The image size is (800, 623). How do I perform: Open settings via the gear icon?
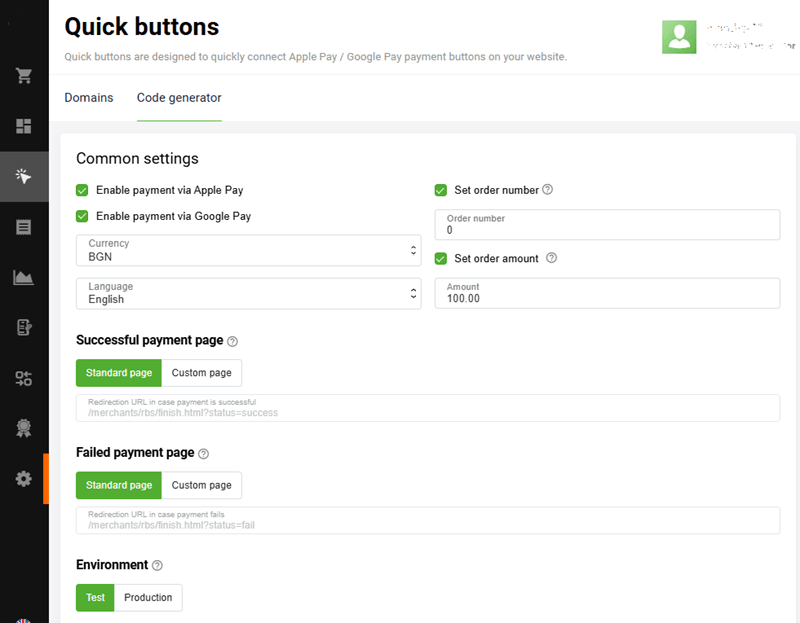coord(24,479)
